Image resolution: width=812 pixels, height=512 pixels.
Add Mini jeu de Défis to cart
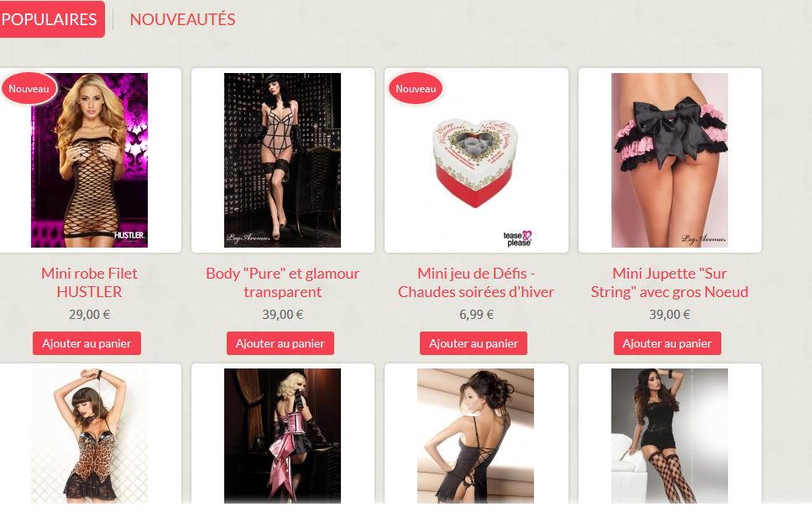pos(474,343)
